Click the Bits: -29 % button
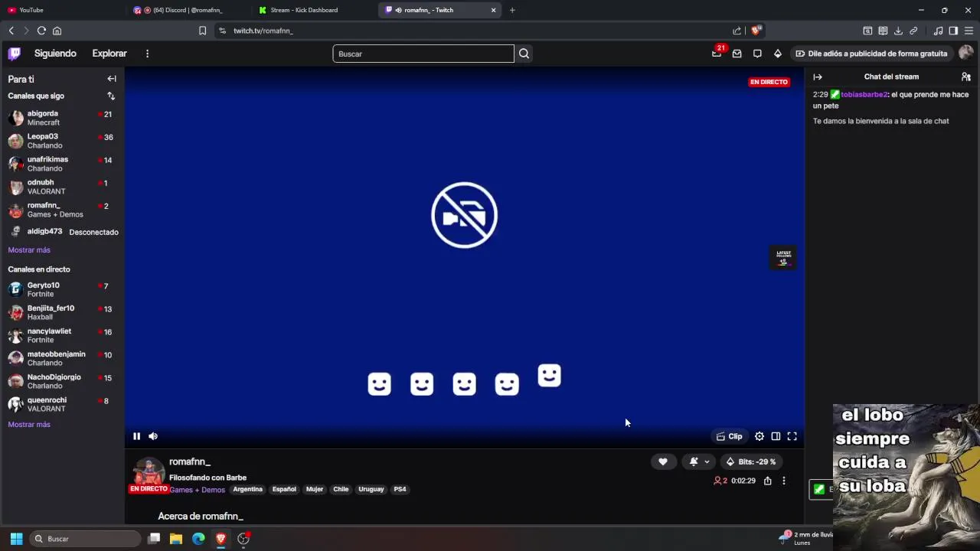This screenshot has height=551, width=980. [751, 461]
